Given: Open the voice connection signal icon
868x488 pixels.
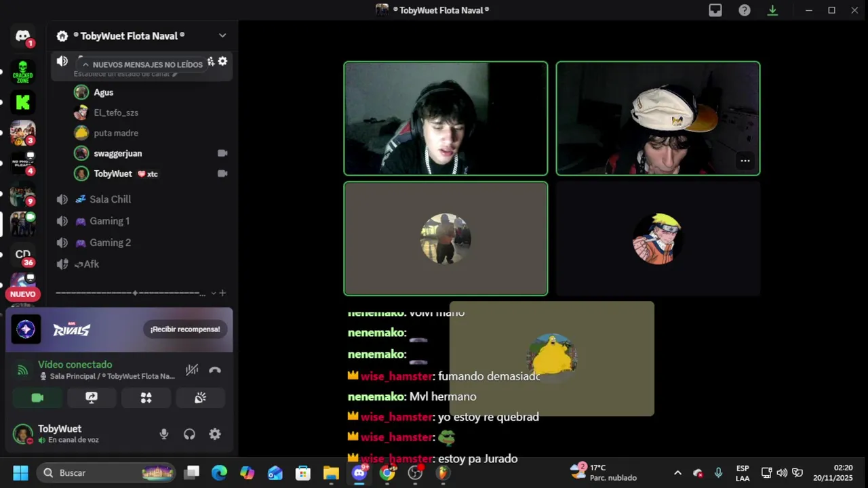Looking at the screenshot, I should [x=22, y=370].
